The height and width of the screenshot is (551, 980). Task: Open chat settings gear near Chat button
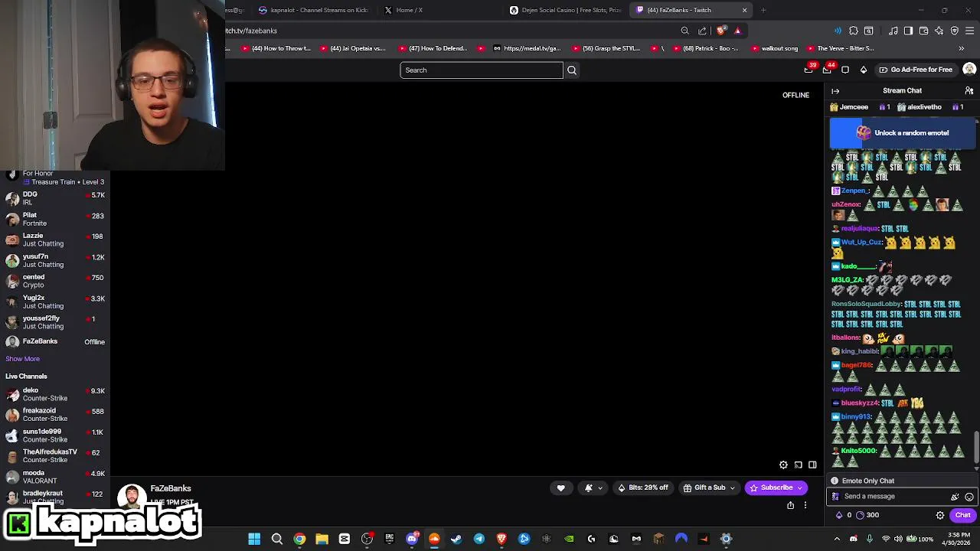point(940,515)
